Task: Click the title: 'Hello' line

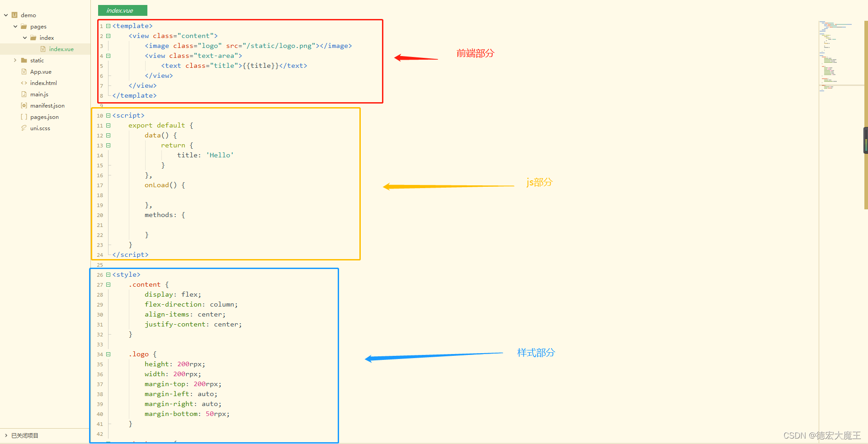Action: click(205, 155)
